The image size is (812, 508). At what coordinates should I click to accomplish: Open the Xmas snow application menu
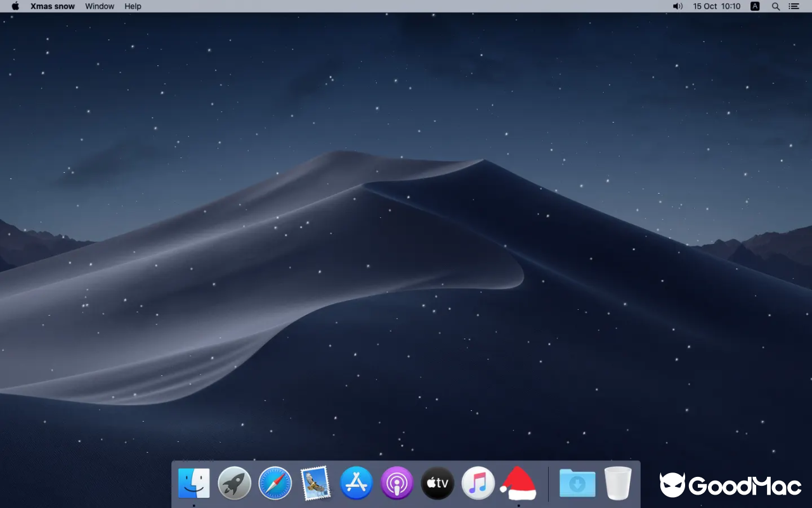coord(53,6)
